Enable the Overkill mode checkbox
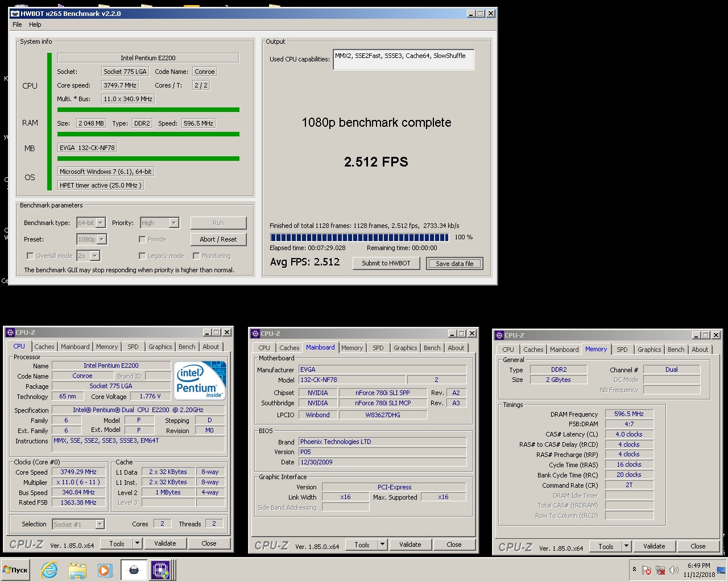The width and height of the screenshot is (728, 582). click(30, 256)
